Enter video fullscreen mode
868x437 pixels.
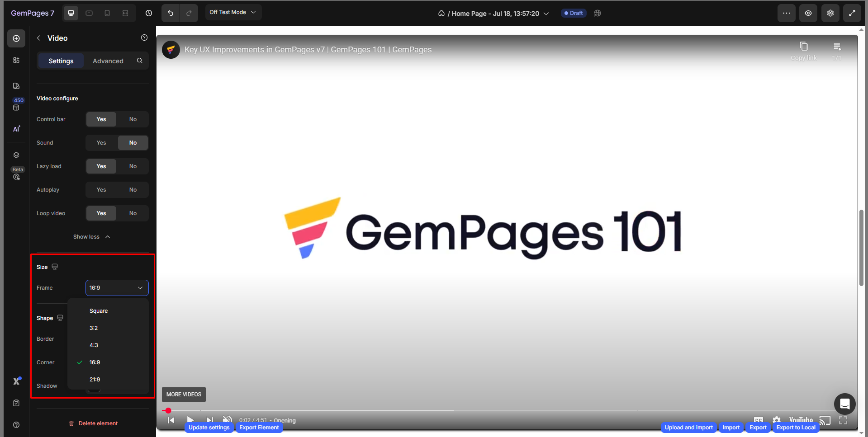[x=843, y=420]
